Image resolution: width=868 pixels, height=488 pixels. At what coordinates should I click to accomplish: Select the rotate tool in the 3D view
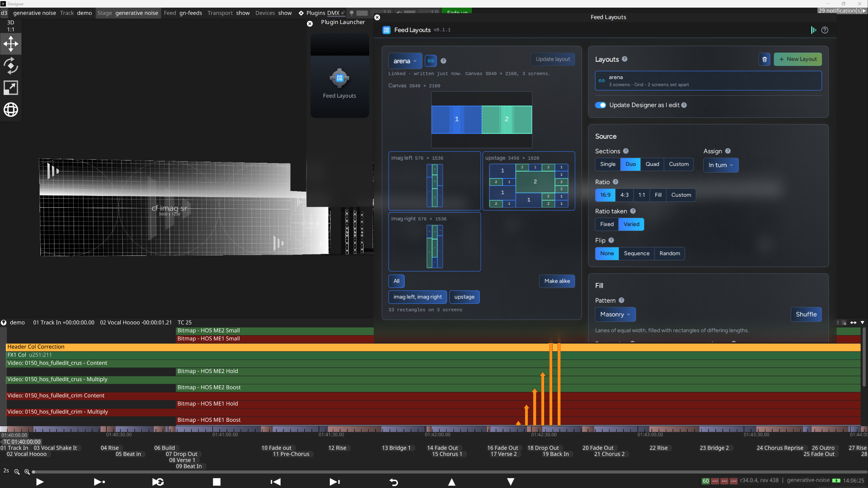pos(11,66)
